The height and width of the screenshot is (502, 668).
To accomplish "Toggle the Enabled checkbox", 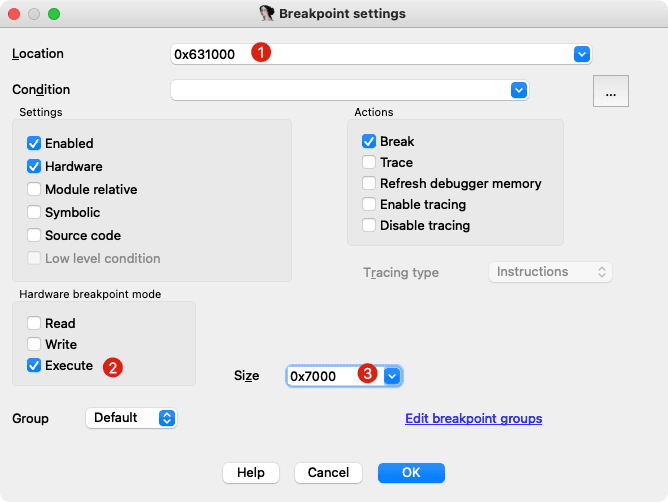I will [x=34, y=143].
